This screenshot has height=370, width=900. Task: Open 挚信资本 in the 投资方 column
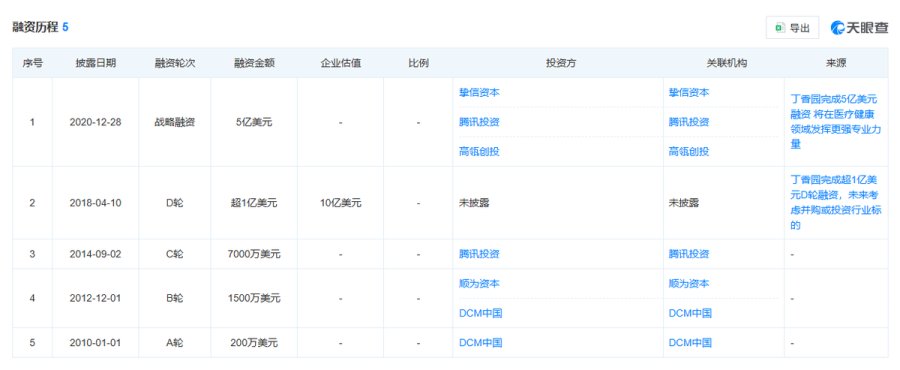[479, 92]
